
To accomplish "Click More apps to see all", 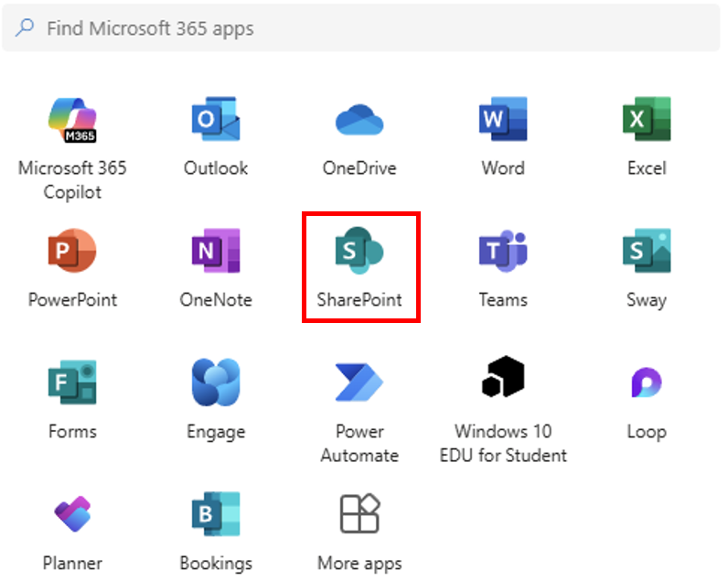I will (359, 514).
